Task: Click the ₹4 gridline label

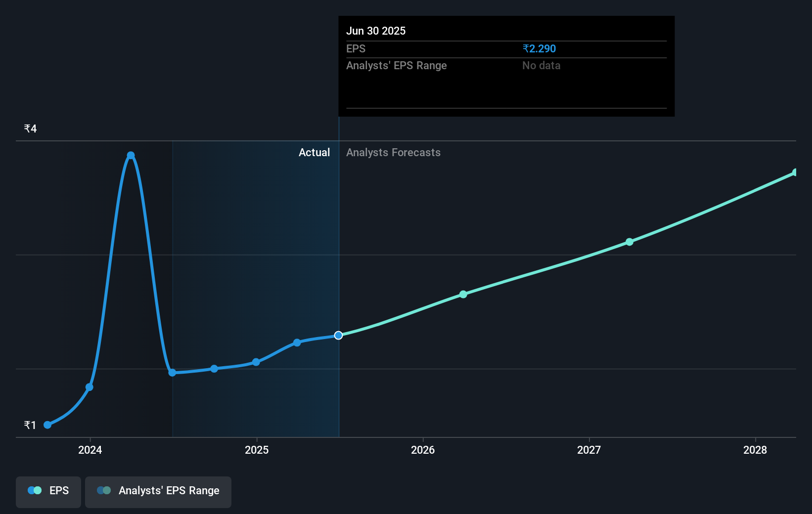Action: 30,128
